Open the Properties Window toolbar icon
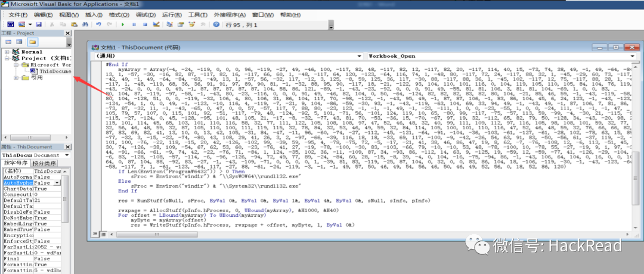This screenshot has width=644, height=274. [180, 24]
